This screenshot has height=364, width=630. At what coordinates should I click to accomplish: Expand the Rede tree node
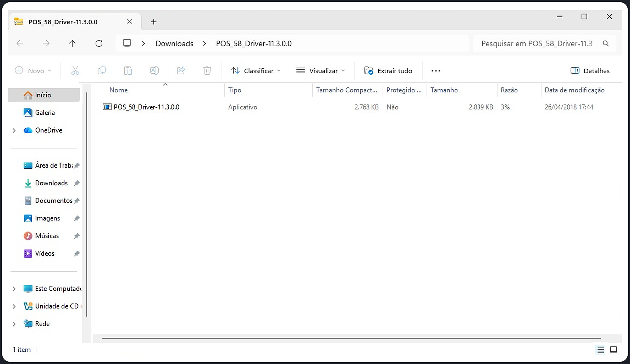(14, 324)
